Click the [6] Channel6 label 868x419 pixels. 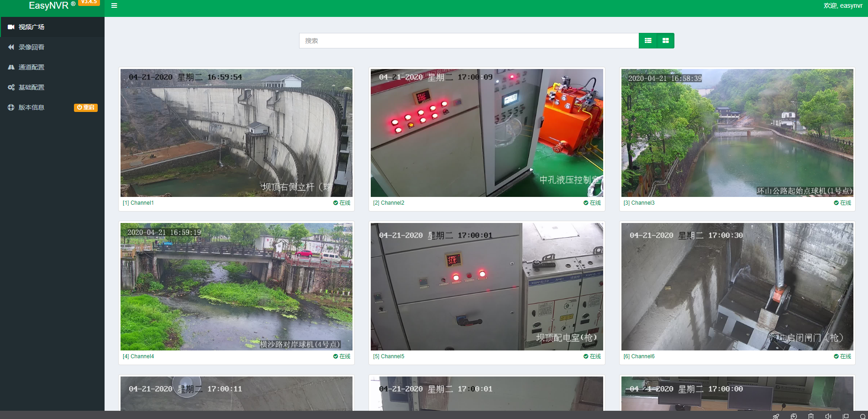tap(639, 356)
